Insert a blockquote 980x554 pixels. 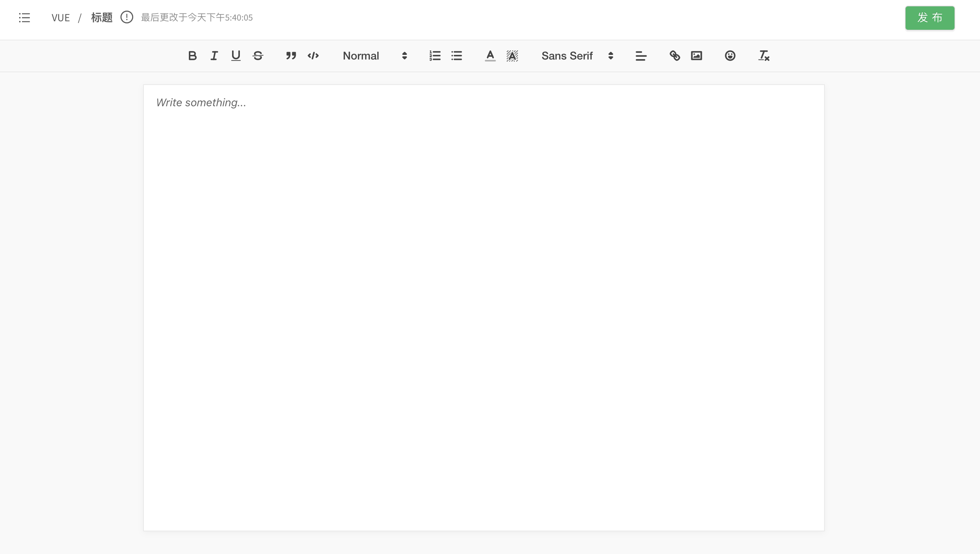coord(291,56)
